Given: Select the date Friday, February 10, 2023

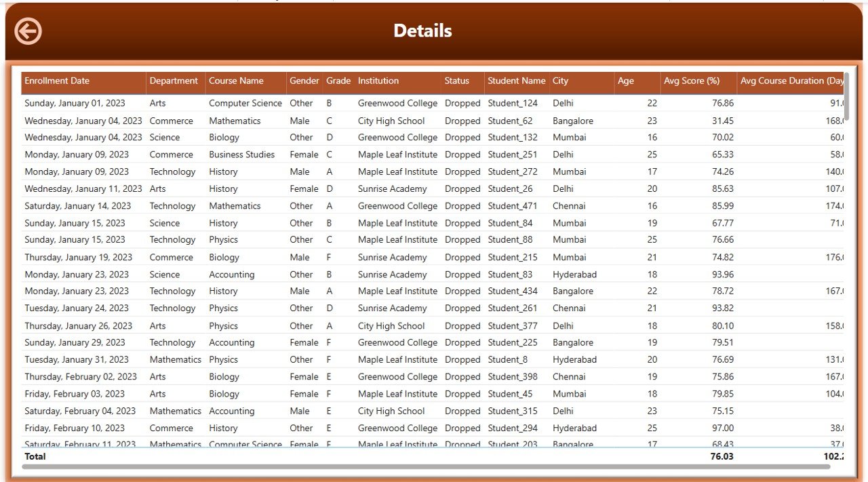Looking at the screenshot, I should coord(75,428).
